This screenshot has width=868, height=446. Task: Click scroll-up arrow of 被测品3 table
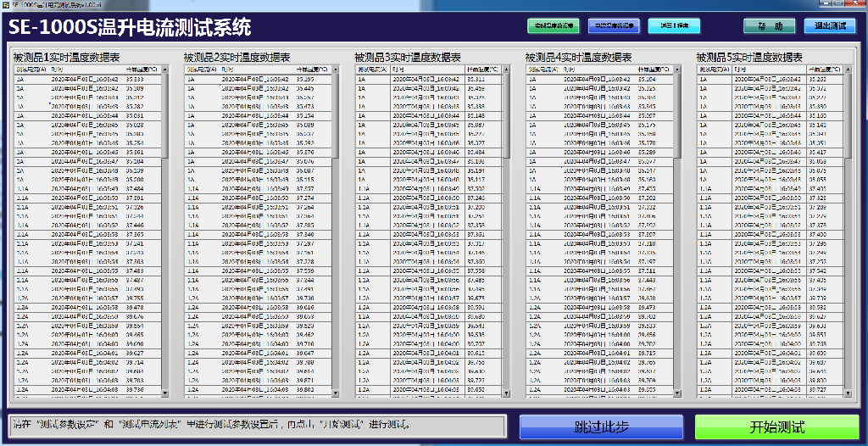pos(507,70)
